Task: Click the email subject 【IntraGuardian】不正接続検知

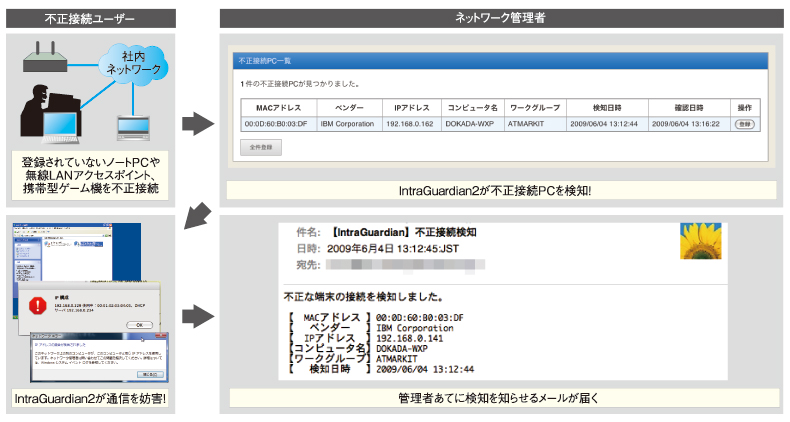Action: point(403,232)
